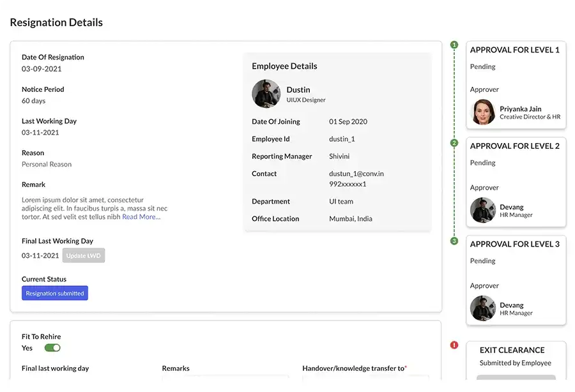Click the Final last working day label
Screen dimensions: 575x392
(55, 368)
